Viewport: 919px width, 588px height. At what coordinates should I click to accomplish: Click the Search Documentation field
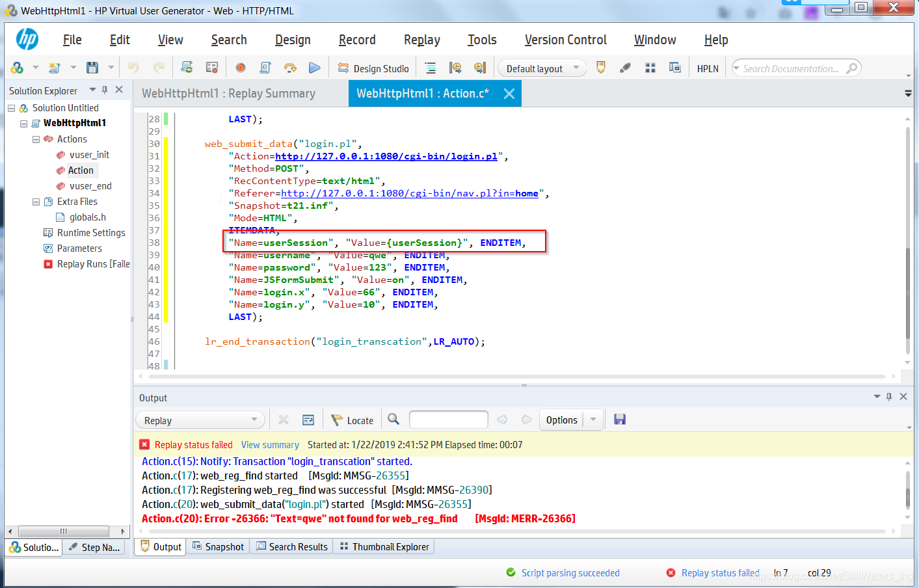tap(790, 68)
